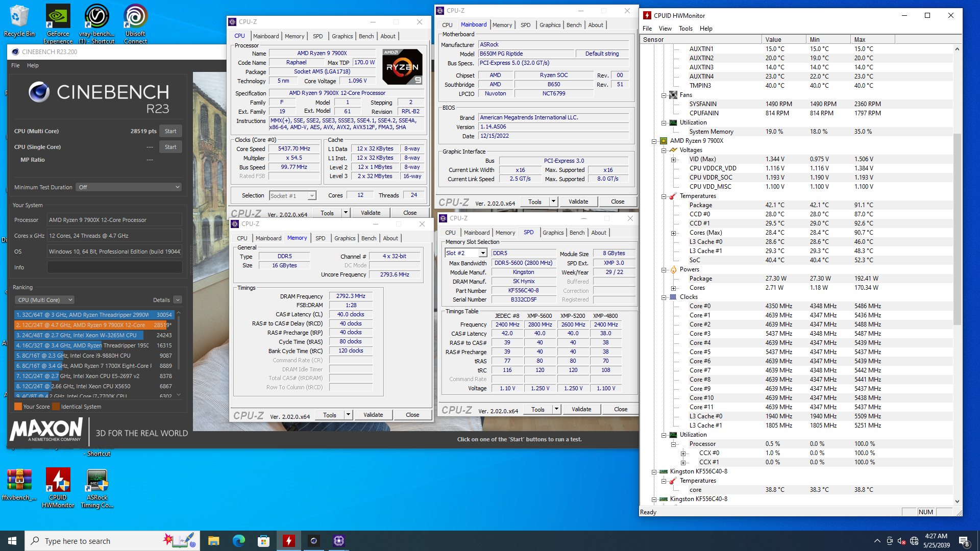Open the CPU (Multi Core) ranking dropdown

(x=45, y=300)
